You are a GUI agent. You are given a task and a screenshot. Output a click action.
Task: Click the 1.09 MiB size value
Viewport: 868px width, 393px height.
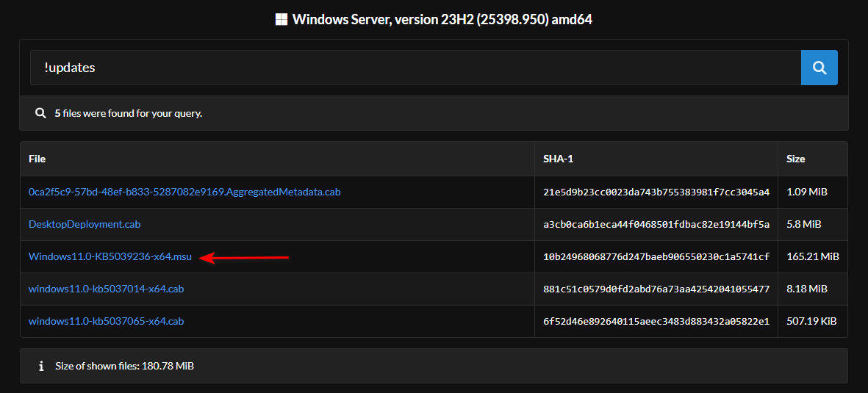pyautogui.click(x=807, y=192)
